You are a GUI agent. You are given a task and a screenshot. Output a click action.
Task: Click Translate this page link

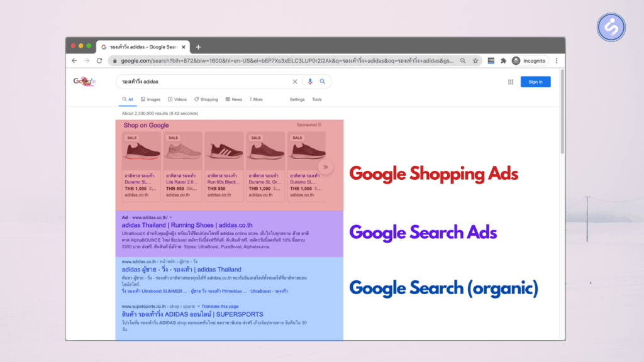pos(220,306)
